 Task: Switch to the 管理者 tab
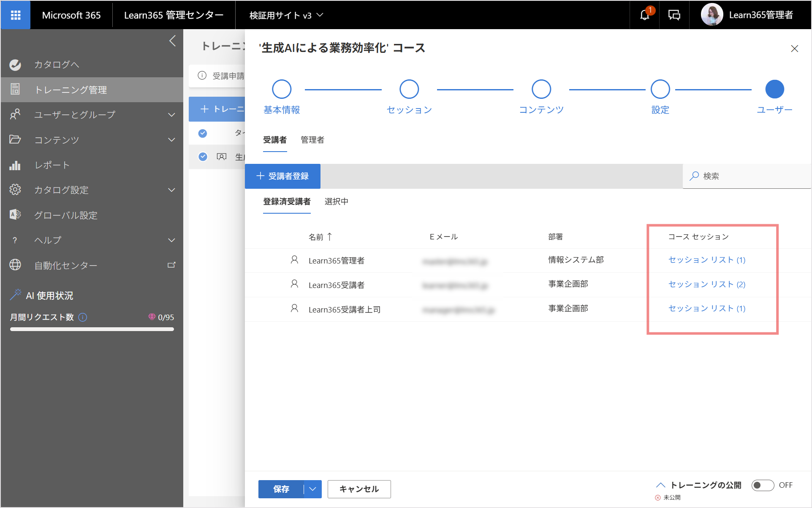tap(312, 140)
